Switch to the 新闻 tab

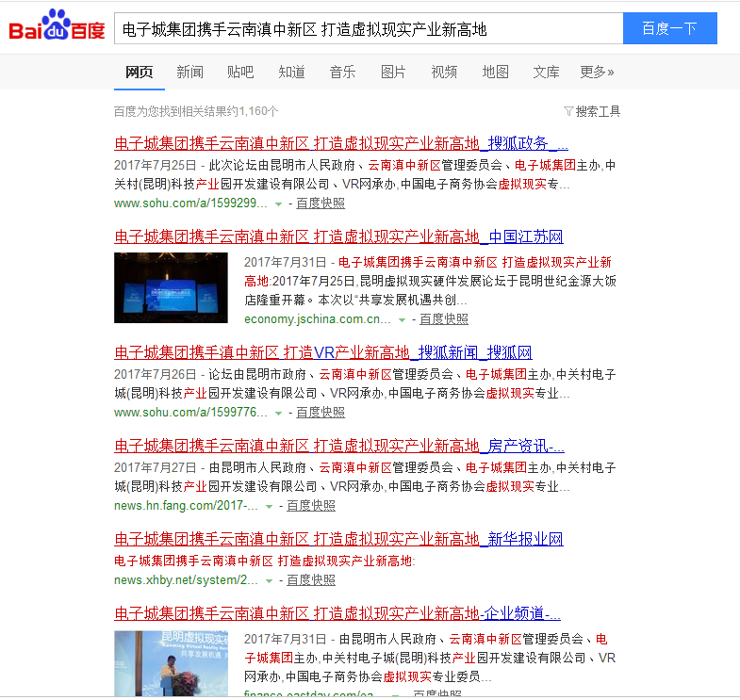pyautogui.click(x=189, y=73)
